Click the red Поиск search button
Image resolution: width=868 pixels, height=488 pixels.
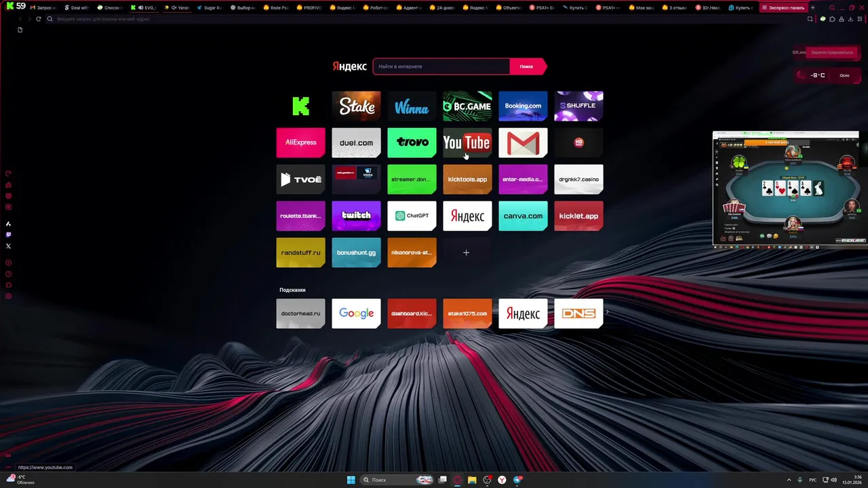(x=527, y=66)
